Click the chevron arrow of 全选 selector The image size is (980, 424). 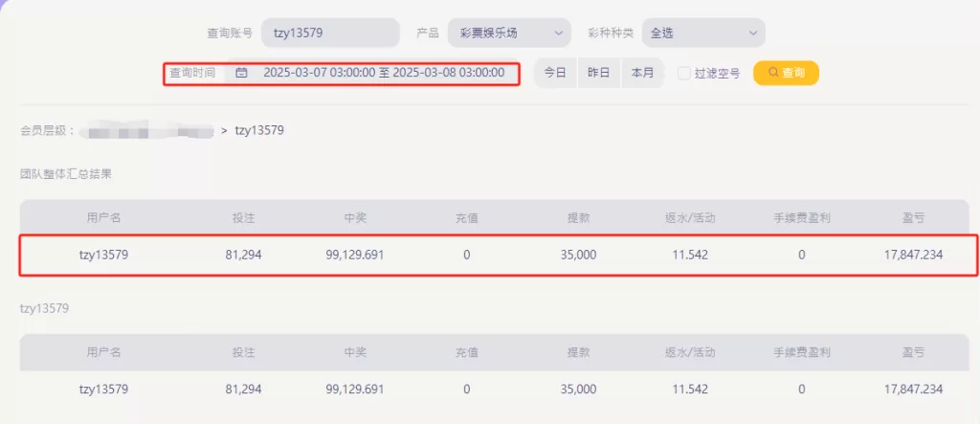[x=752, y=33]
